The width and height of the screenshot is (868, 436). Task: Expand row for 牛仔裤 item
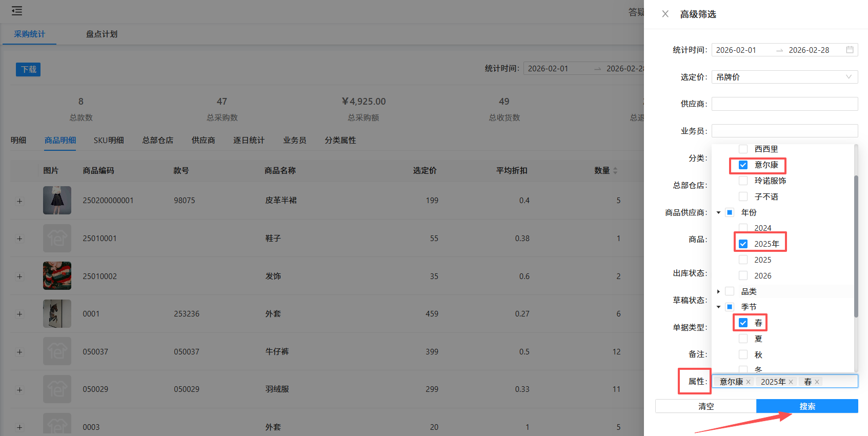point(19,352)
